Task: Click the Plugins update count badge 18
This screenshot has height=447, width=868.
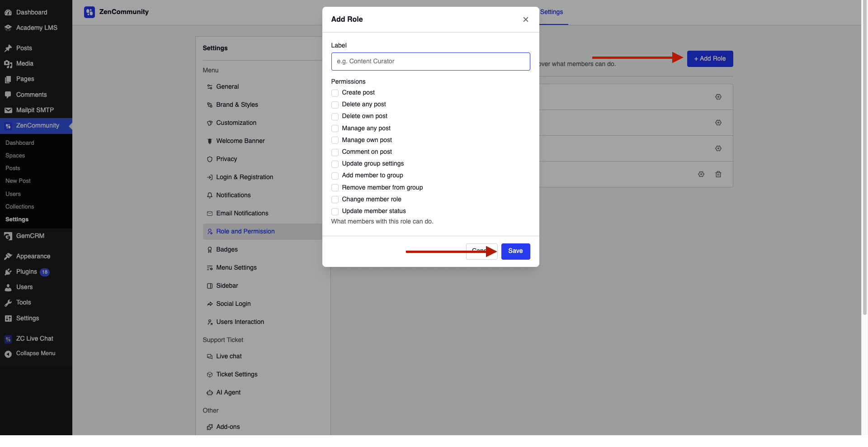Action: 45,272
